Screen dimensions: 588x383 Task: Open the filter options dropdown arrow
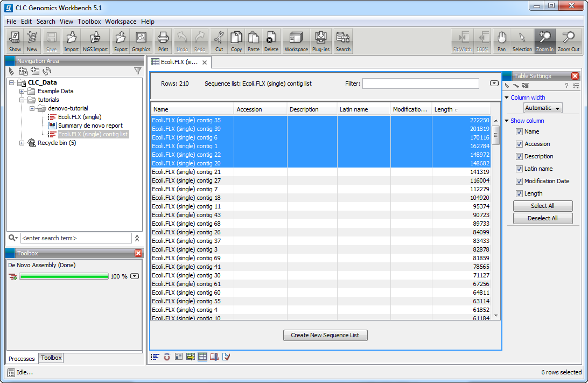point(494,83)
